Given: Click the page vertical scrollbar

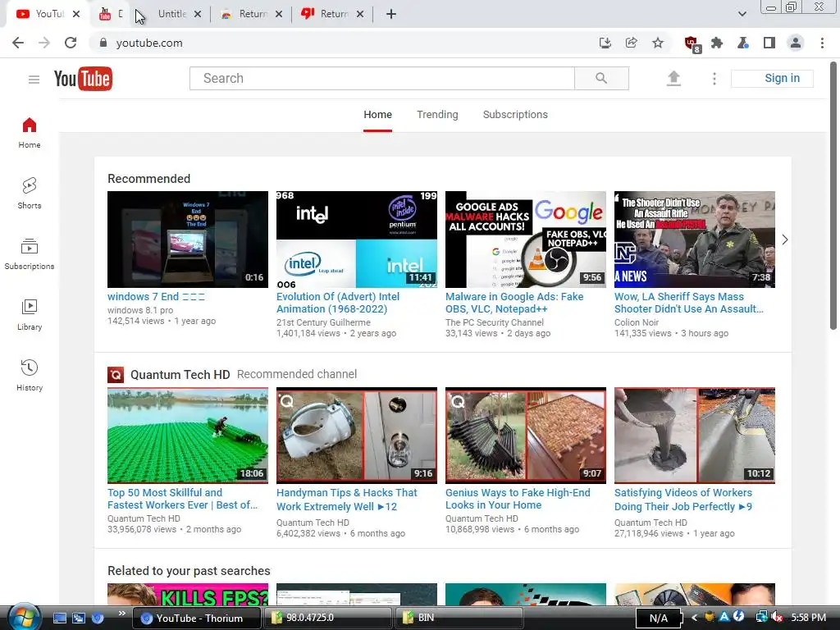Looking at the screenshot, I should 833,196.
